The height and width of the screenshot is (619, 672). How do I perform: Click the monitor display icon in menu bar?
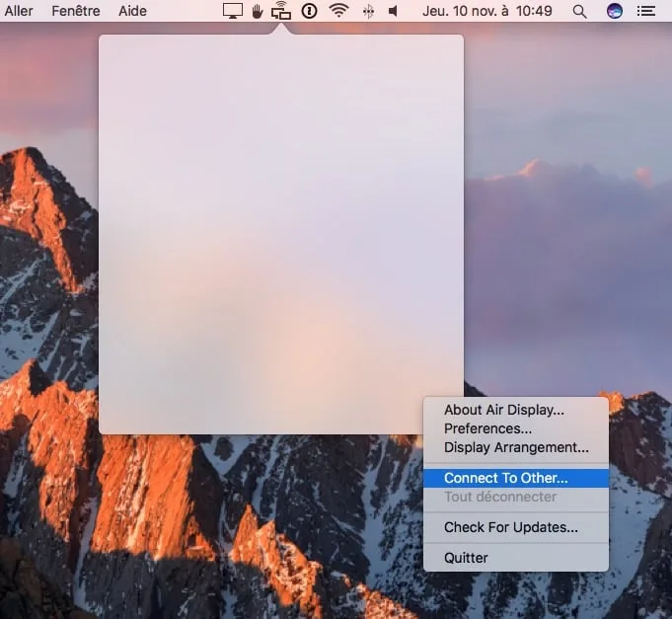[233, 11]
